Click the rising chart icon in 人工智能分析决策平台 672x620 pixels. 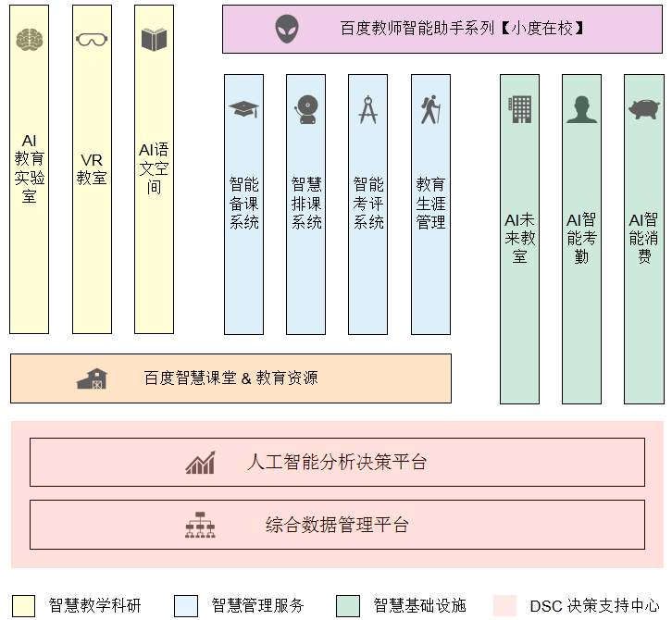pos(200,463)
